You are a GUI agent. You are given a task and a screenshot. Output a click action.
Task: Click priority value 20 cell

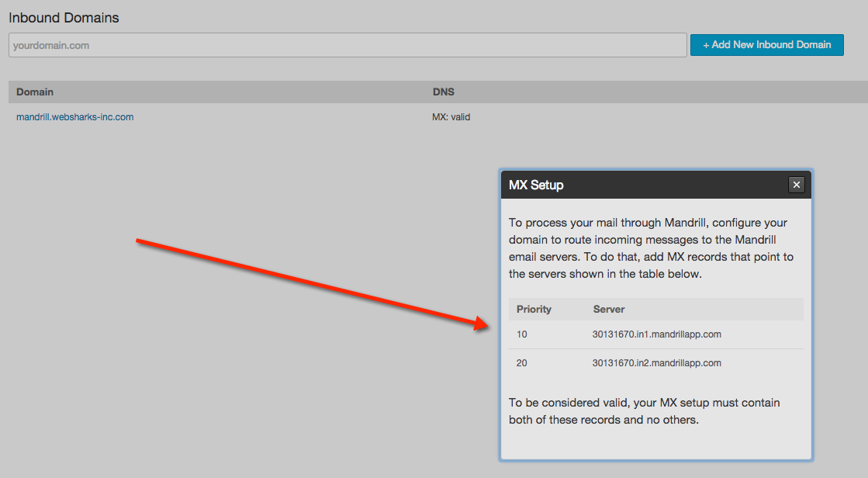click(521, 363)
